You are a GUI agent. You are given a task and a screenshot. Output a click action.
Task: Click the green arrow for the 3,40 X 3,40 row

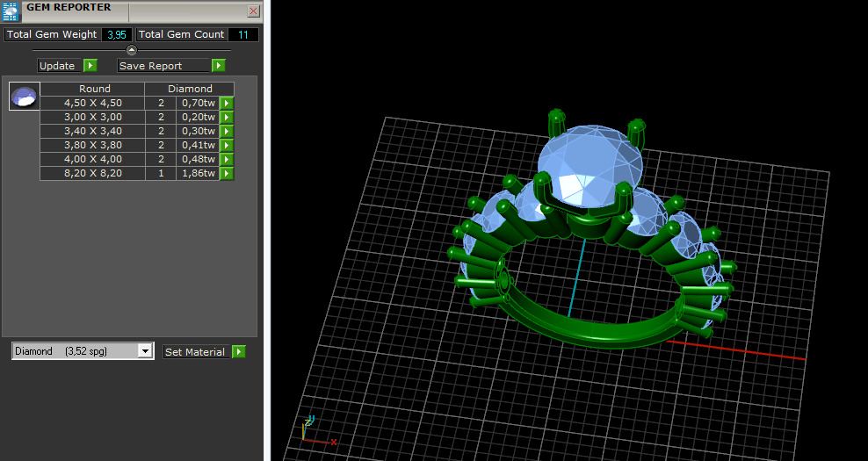(227, 131)
